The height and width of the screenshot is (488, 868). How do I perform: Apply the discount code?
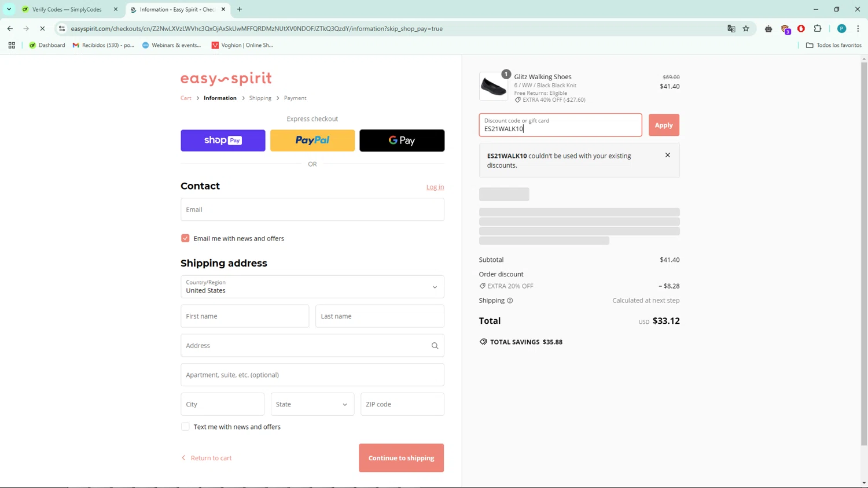[664, 125]
